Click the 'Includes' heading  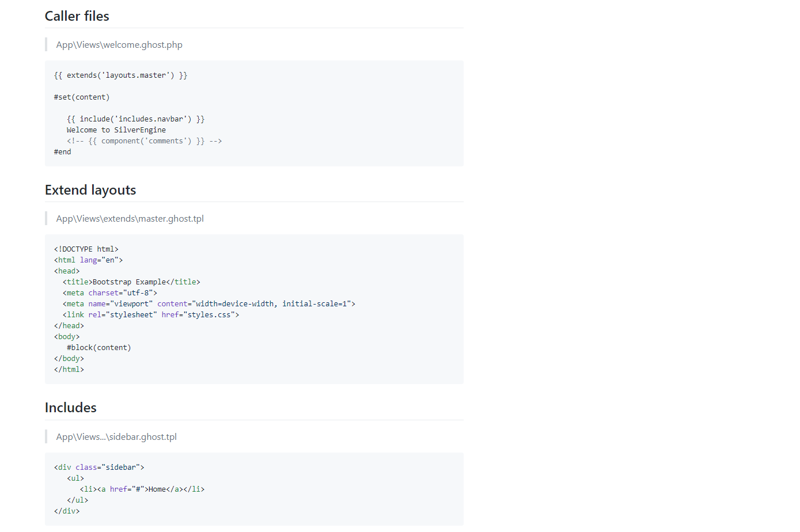click(x=71, y=408)
